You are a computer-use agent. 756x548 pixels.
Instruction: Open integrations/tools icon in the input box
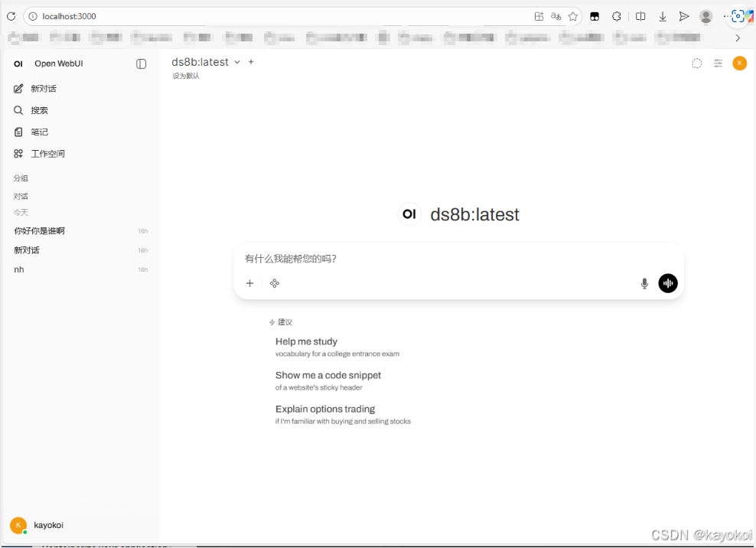[275, 283]
